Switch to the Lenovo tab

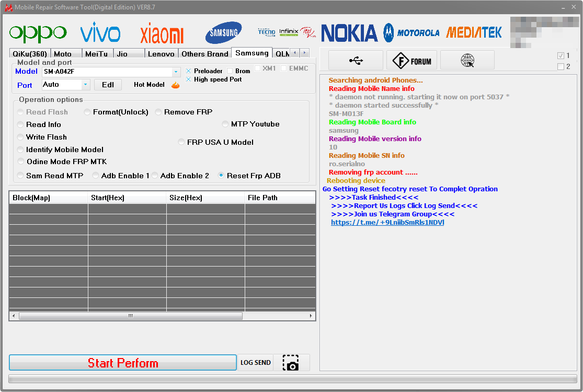click(x=161, y=53)
